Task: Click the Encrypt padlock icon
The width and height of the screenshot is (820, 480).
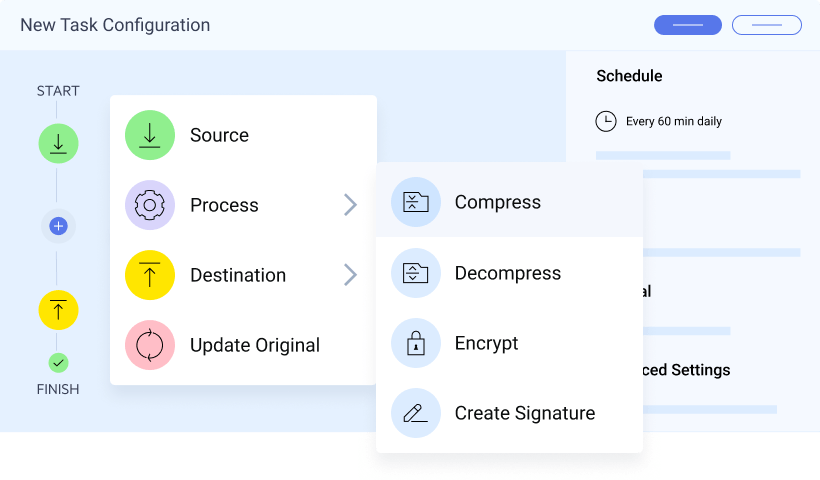Action: 416,343
